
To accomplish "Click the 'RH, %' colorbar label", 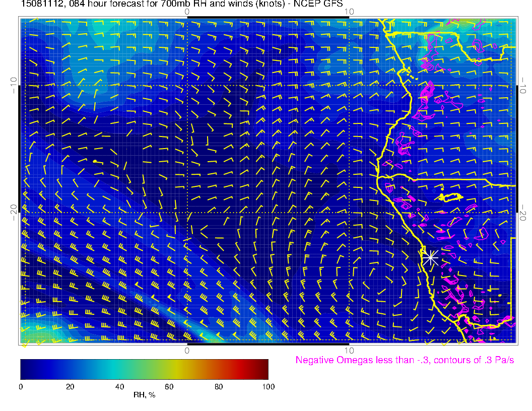I will [x=144, y=395].
